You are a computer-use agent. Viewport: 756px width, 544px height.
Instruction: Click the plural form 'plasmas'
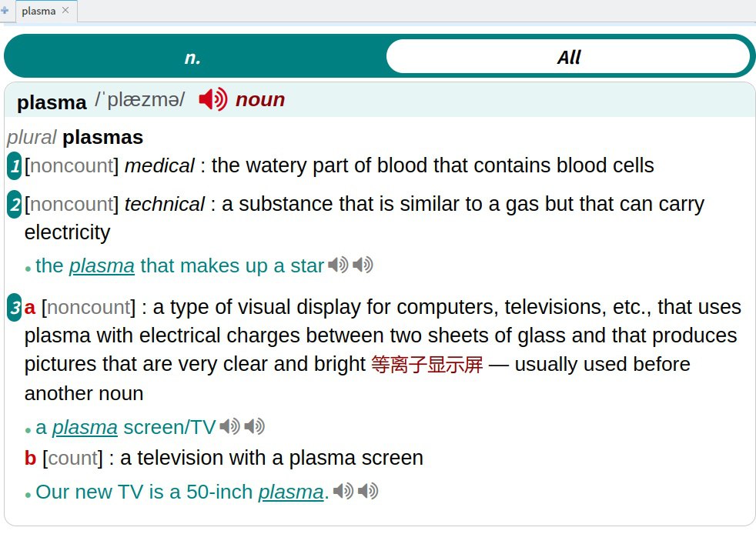(x=102, y=138)
